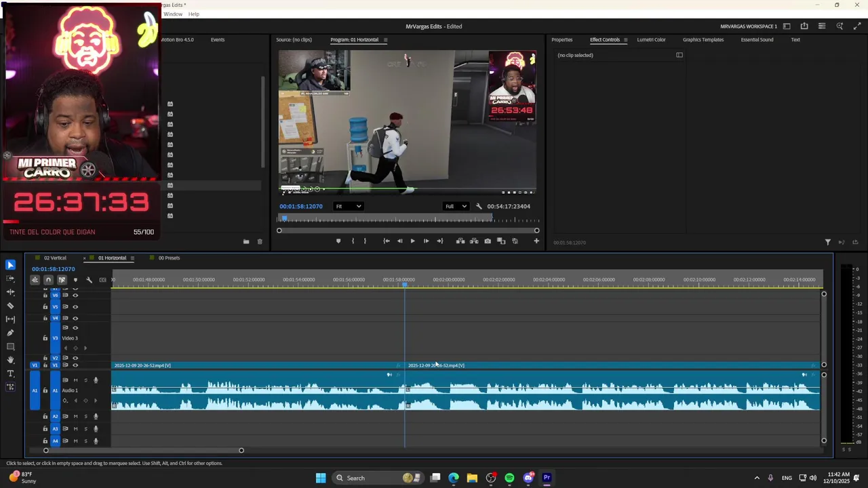Solo track A2
Screen dimensions: 868x488
click(x=86, y=416)
